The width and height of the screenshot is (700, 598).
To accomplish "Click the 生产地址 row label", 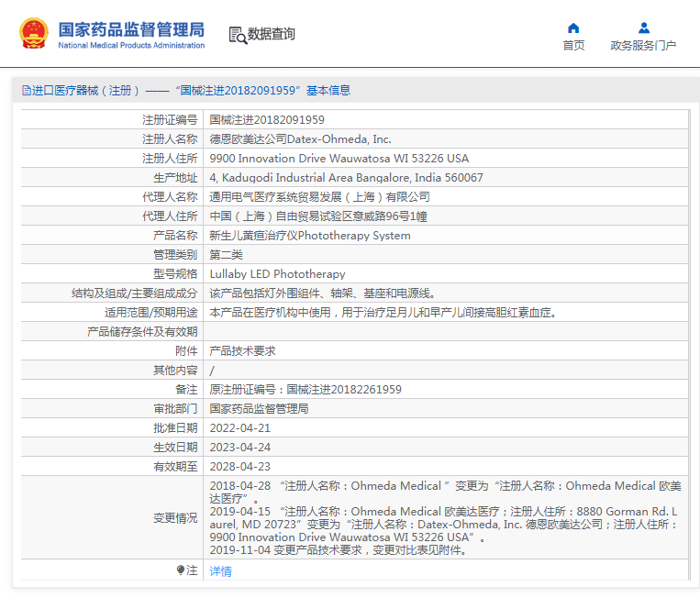I will pos(175,178).
